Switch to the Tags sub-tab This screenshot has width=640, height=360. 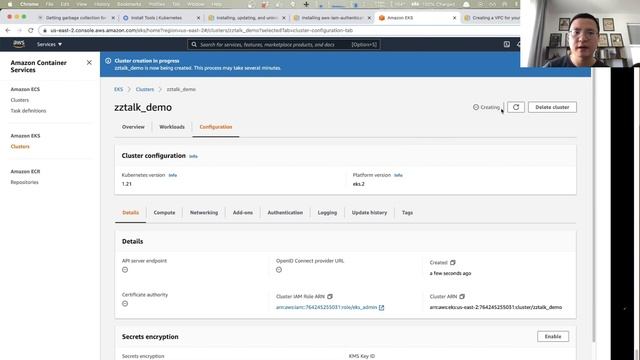pyautogui.click(x=407, y=213)
